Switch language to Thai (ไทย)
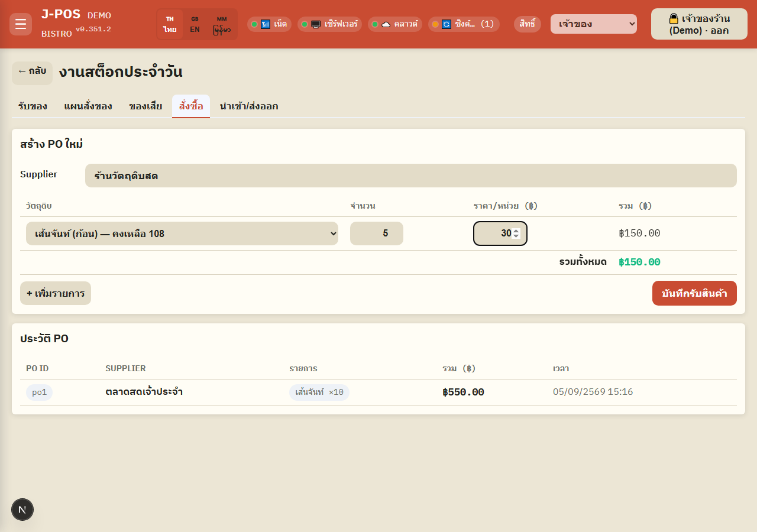 pyautogui.click(x=170, y=24)
